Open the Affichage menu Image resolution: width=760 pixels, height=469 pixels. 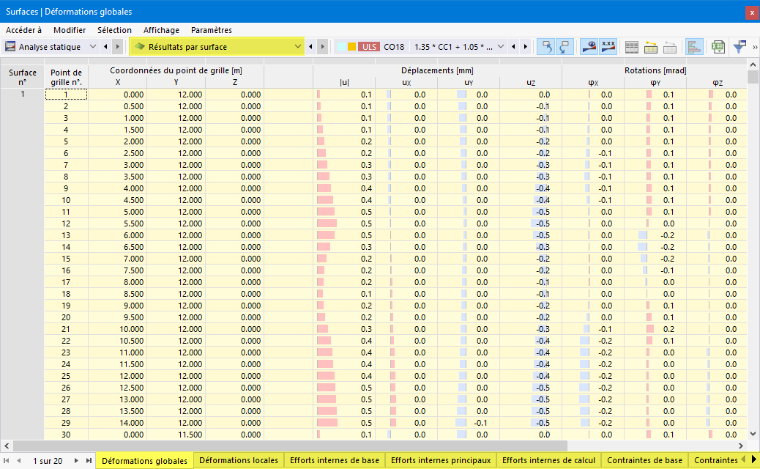161,30
